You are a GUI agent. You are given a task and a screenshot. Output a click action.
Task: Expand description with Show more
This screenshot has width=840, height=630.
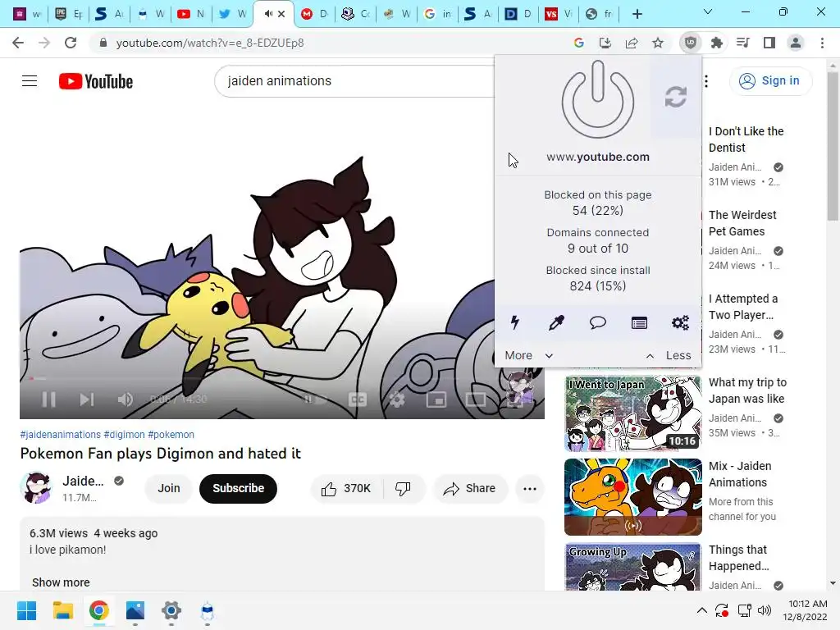point(61,582)
